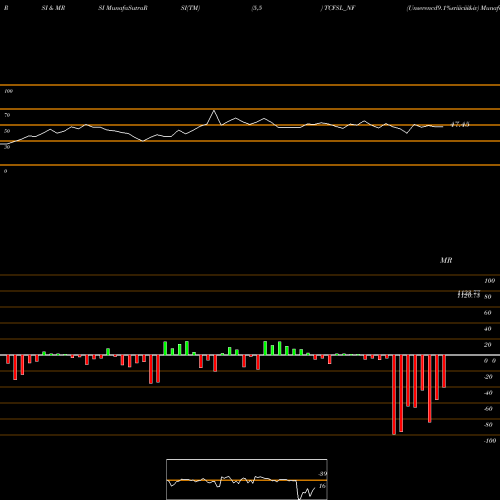Click the MR axis label 20
This screenshot has width=500, height=500.
[x=488, y=345]
